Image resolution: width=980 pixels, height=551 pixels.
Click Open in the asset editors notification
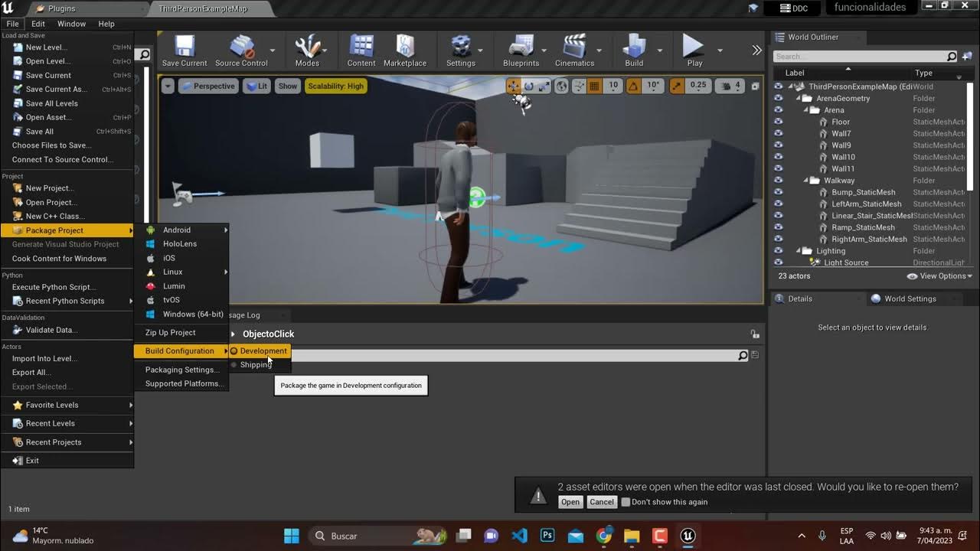(570, 502)
